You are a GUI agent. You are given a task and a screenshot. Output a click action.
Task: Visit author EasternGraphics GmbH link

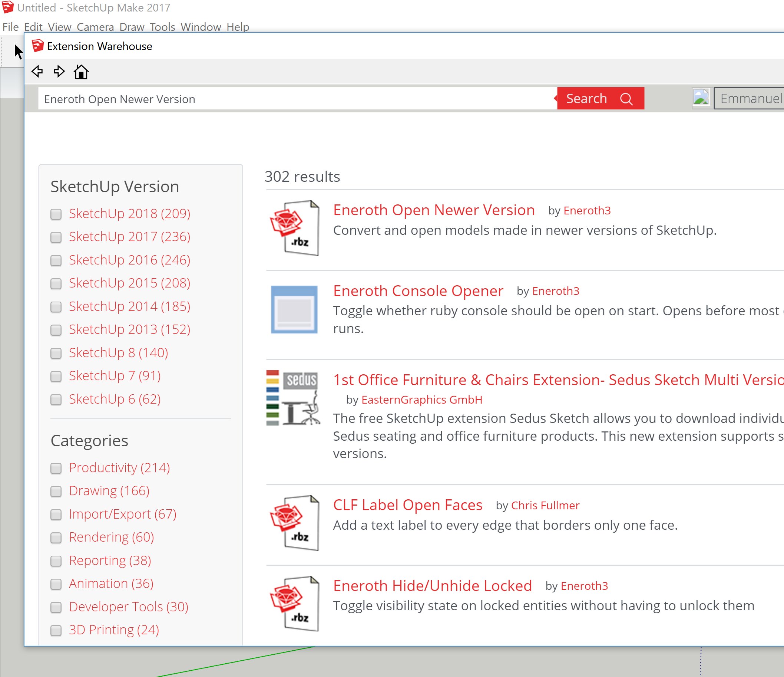click(x=422, y=400)
